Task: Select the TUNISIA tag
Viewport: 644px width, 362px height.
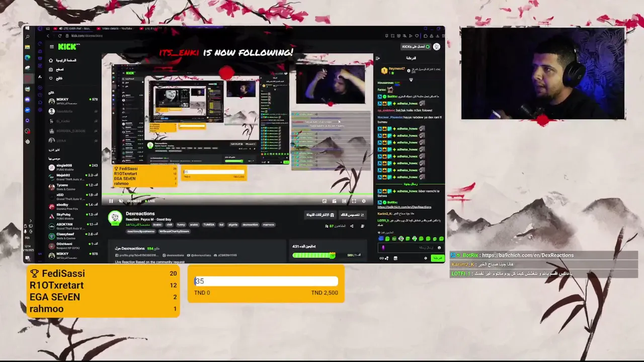Action: (x=209, y=225)
